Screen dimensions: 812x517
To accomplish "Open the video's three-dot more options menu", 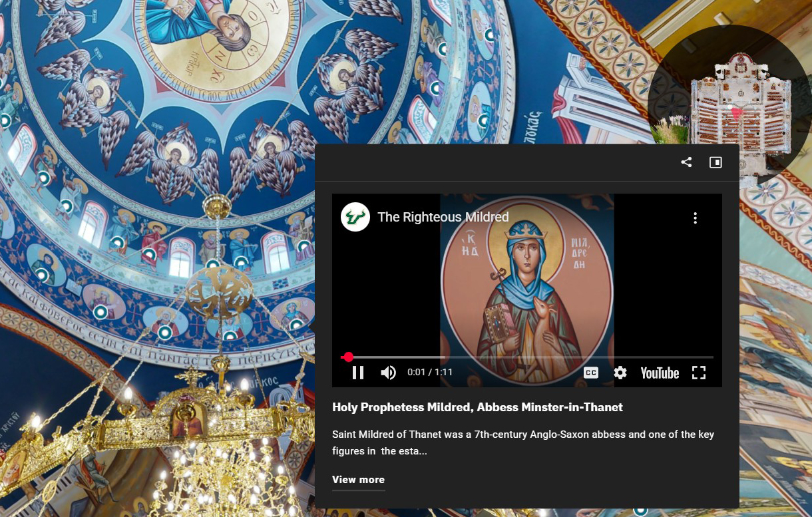I will tap(695, 218).
